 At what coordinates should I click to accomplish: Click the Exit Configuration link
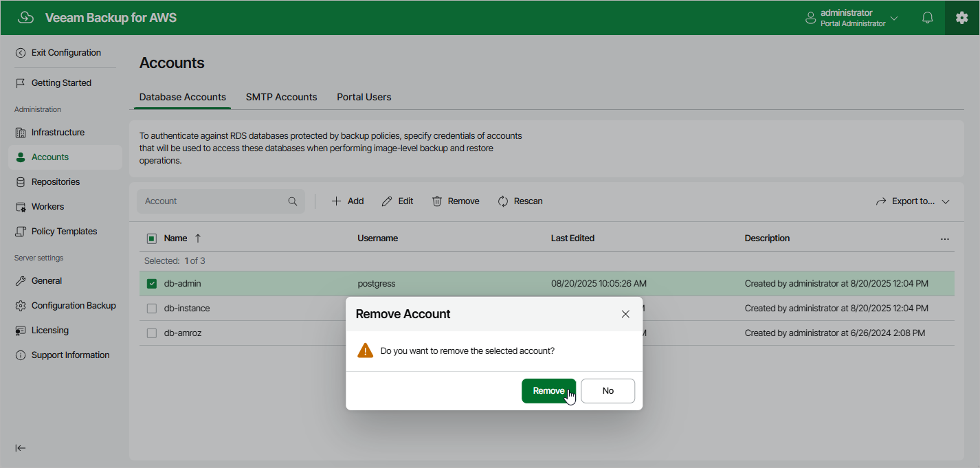[66, 53]
